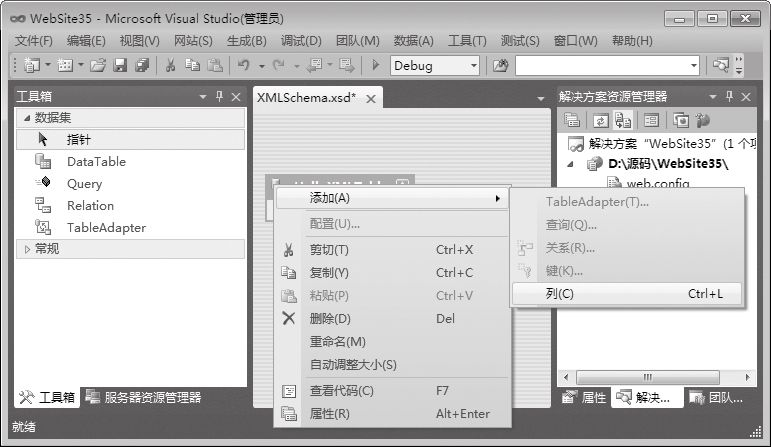Collapse the 数据集 toolbox group
This screenshot has width=771, height=447.
27,118
